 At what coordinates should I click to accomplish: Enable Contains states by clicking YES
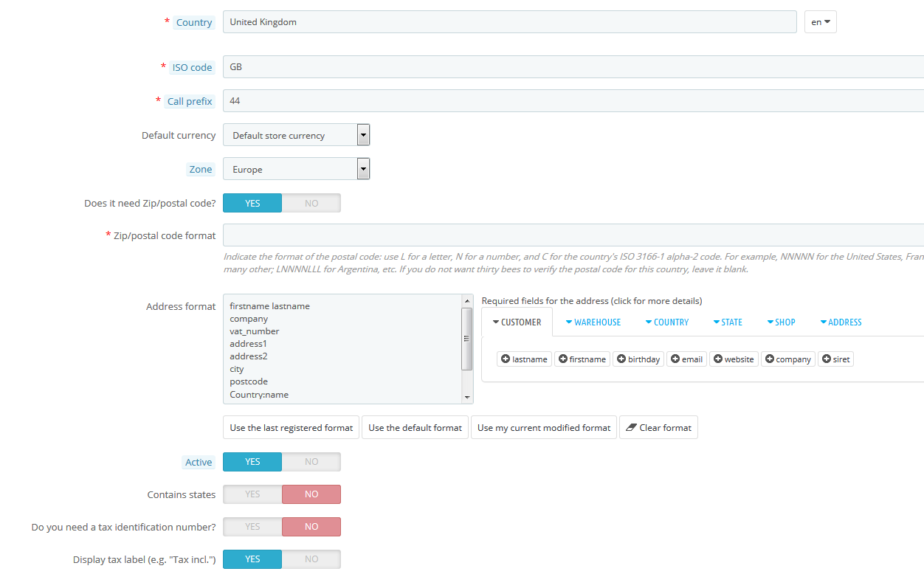(252, 494)
